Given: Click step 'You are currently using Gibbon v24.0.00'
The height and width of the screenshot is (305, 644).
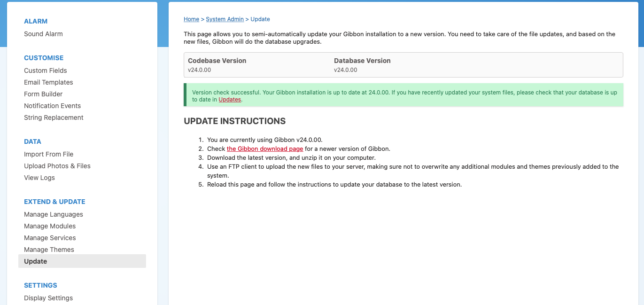Looking at the screenshot, I should (265, 140).
